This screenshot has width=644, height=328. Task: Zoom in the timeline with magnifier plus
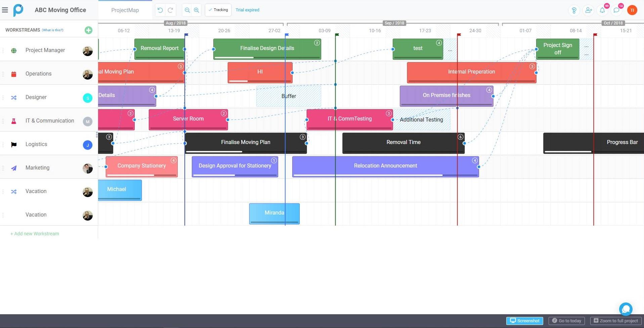(197, 10)
